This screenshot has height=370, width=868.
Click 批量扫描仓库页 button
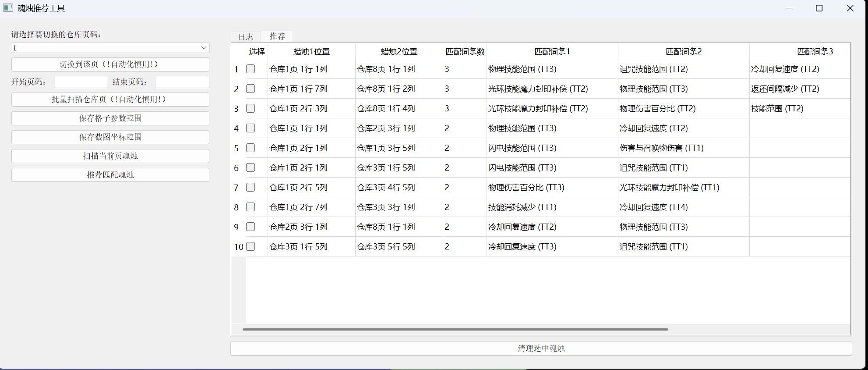[x=110, y=100]
